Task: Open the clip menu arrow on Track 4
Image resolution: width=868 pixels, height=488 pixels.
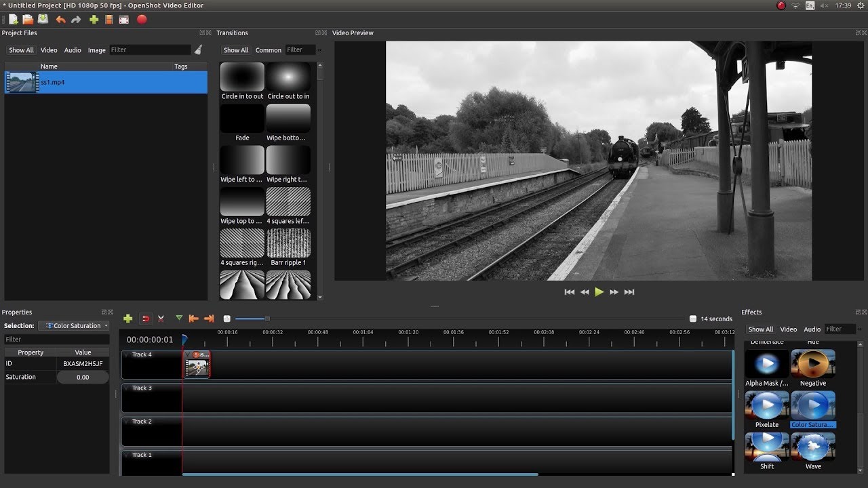Action: [x=189, y=354]
